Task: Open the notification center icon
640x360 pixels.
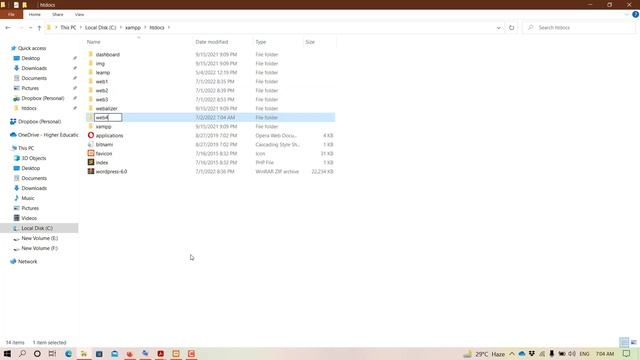Action: coord(627,354)
